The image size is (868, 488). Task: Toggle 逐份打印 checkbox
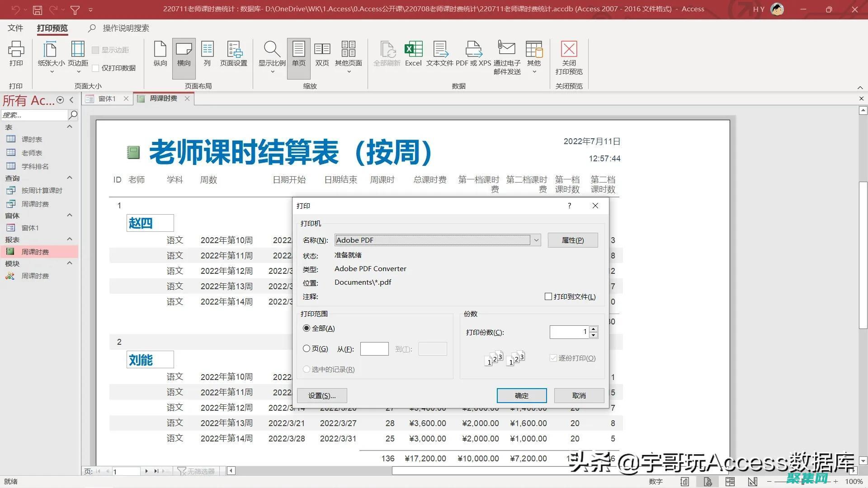[553, 358]
